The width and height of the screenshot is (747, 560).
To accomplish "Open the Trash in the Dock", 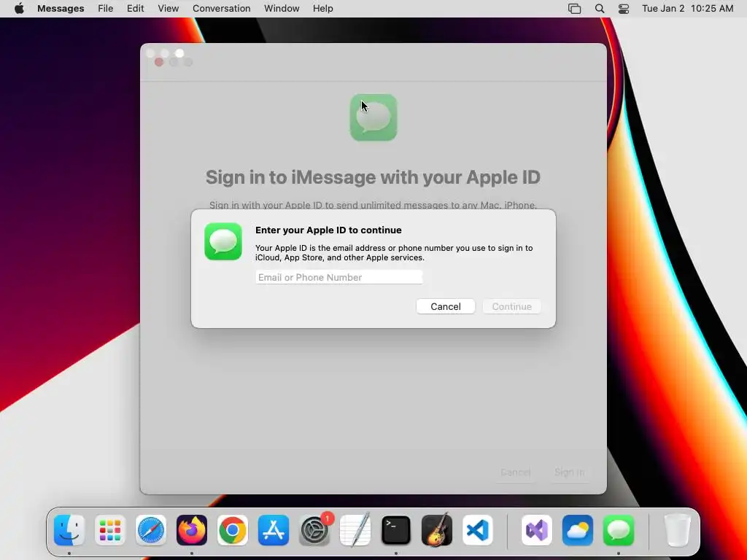I will coord(677,530).
